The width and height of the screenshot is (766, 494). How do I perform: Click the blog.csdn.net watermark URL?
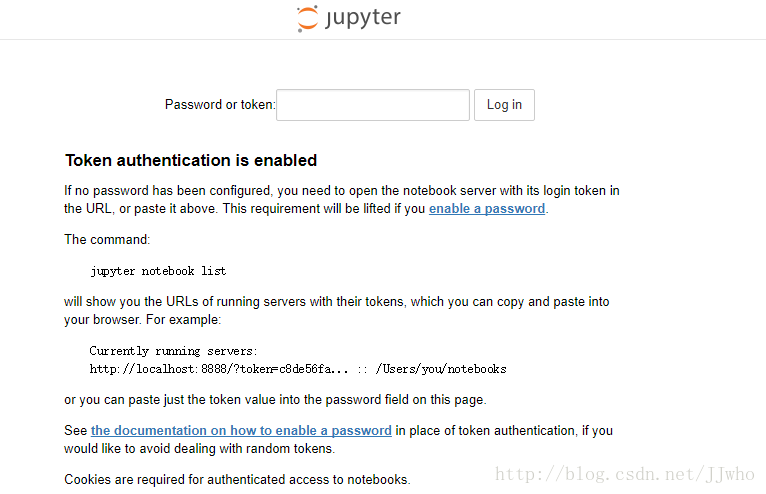pos(627,474)
